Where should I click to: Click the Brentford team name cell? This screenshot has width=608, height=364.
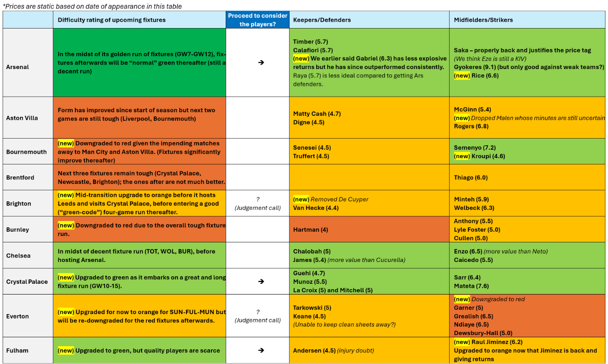point(20,177)
